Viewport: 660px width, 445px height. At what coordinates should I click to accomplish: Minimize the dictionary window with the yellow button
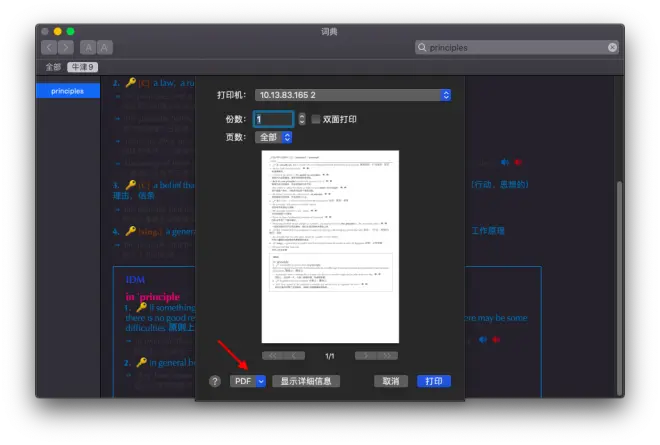pyautogui.click(x=58, y=32)
